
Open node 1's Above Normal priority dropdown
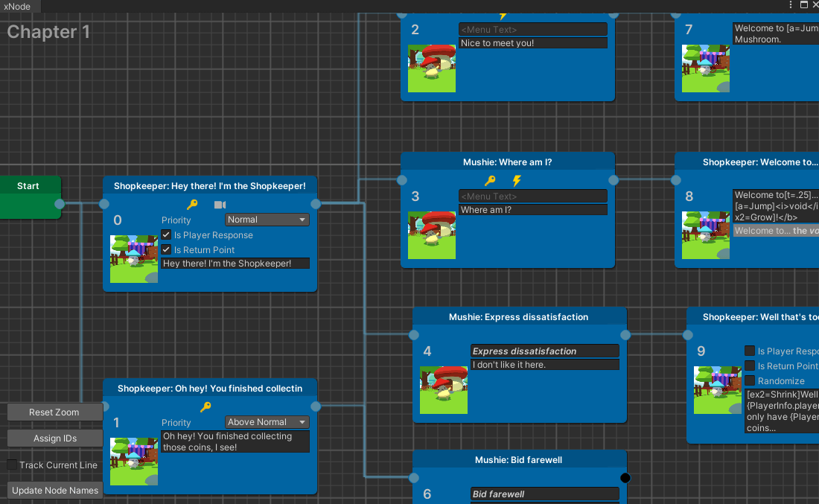[x=266, y=421]
